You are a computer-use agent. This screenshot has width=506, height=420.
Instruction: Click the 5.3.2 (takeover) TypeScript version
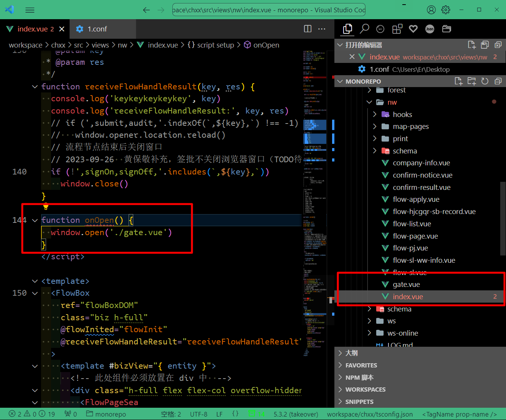click(296, 414)
